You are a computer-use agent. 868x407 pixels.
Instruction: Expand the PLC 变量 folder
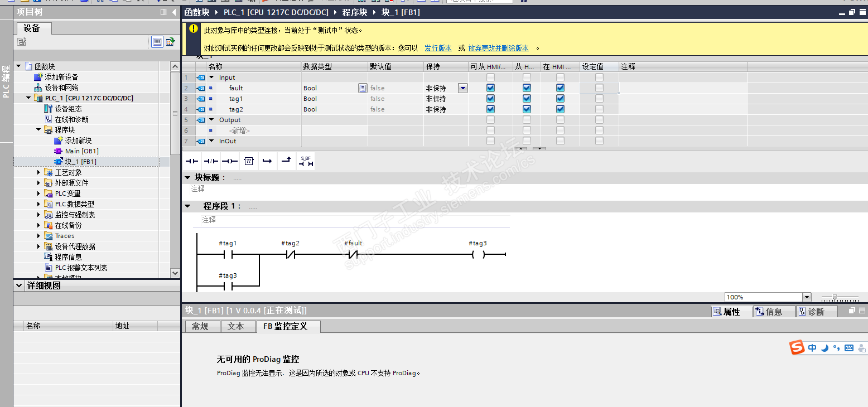point(38,193)
